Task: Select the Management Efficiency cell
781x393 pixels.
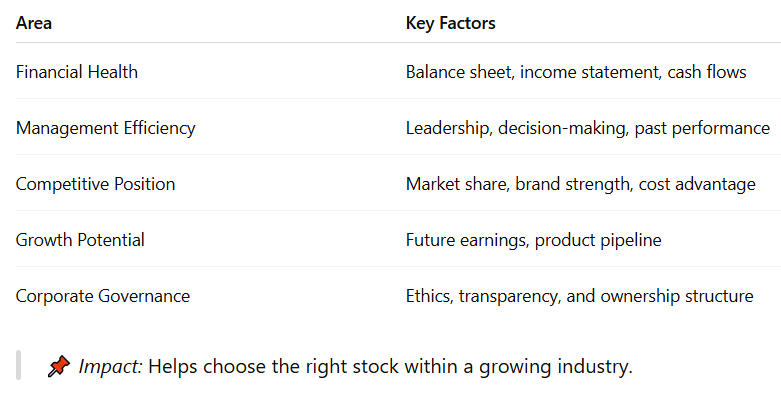Action: [x=106, y=128]
